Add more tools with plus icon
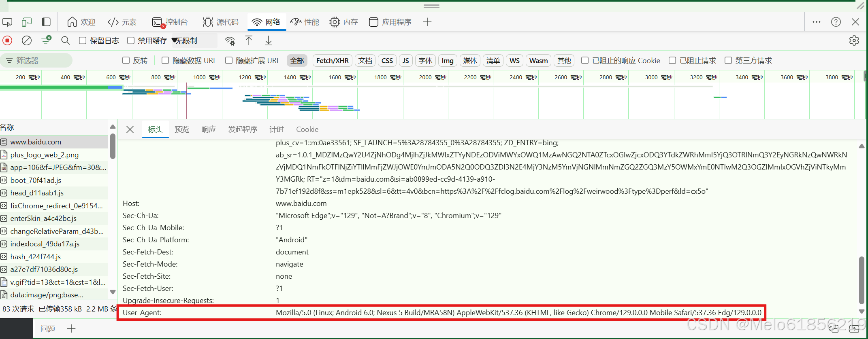The image size is (868, 339). click(427, 22)
